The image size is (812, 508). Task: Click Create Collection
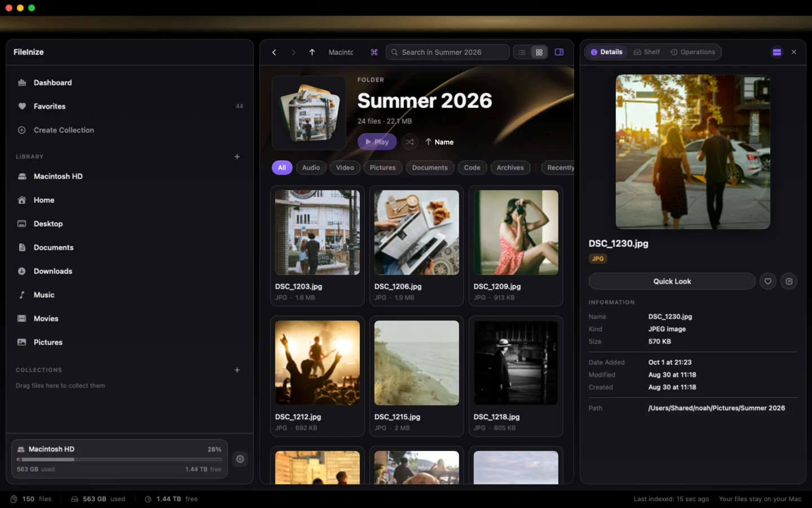tap(130, 130)
